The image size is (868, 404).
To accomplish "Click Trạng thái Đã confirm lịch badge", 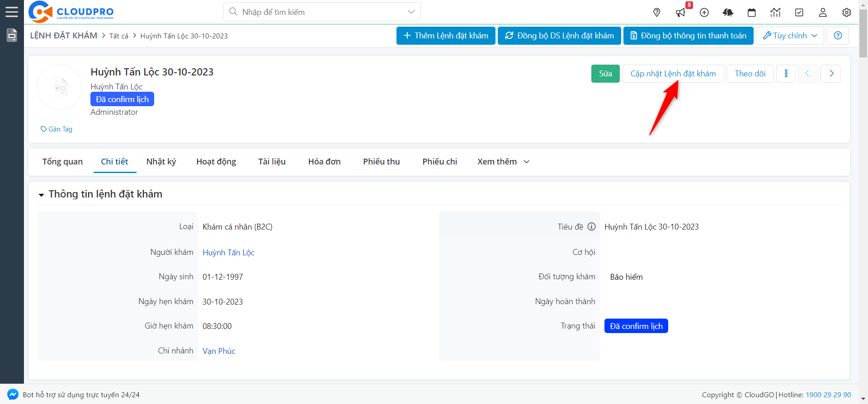I will 636,326.
